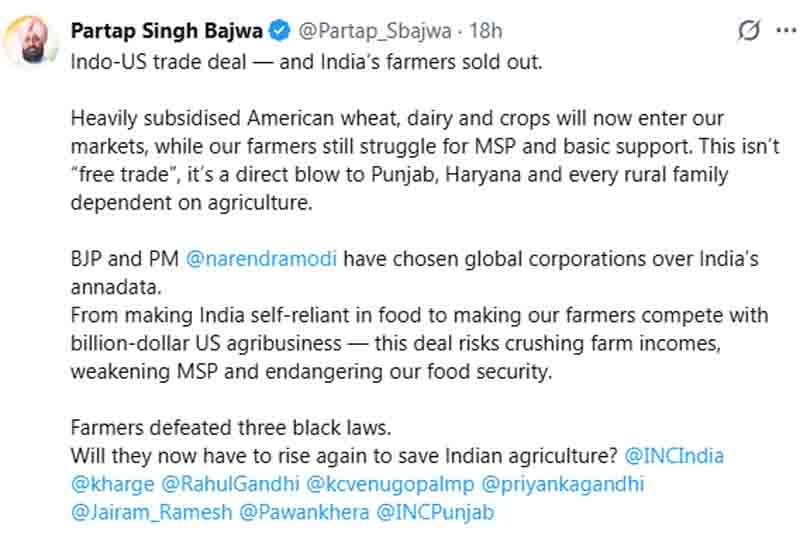Viewport: 800px width, 539px height.
Task: Open the @narendramodi mention
Action: (262, 260)
